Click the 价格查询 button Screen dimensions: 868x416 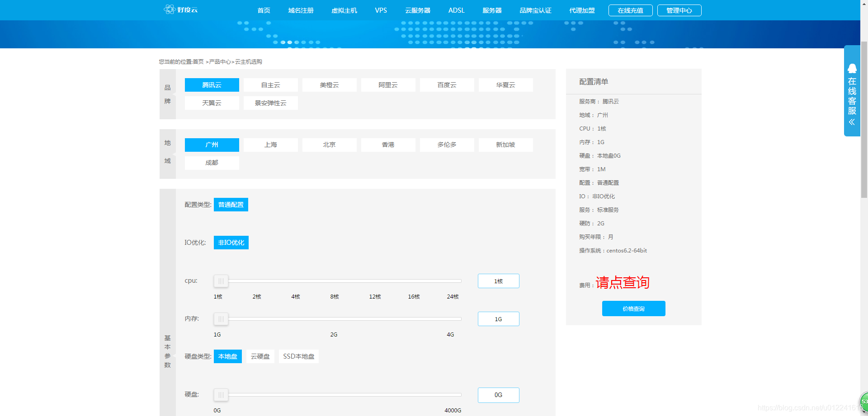633,308
